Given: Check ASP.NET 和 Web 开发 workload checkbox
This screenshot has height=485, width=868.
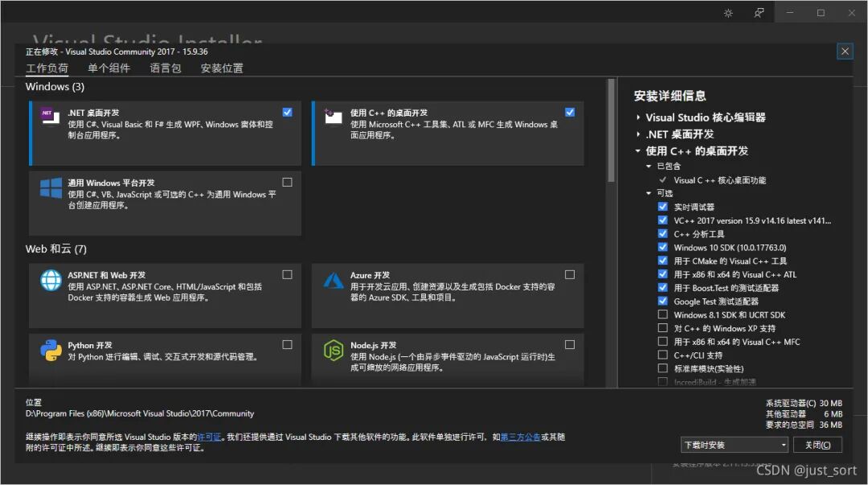Looking at the screenshot, I should (287, 274).
